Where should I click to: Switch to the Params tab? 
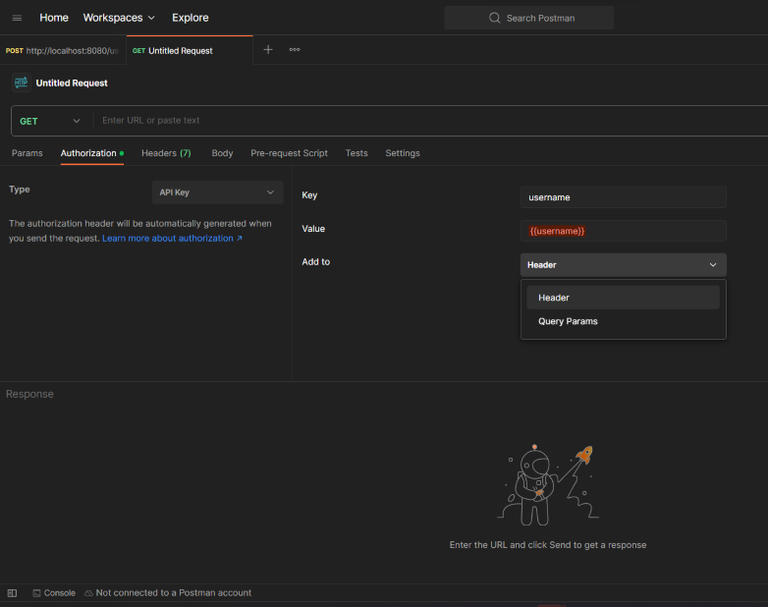pyautogui.click(x=27, y=153)
